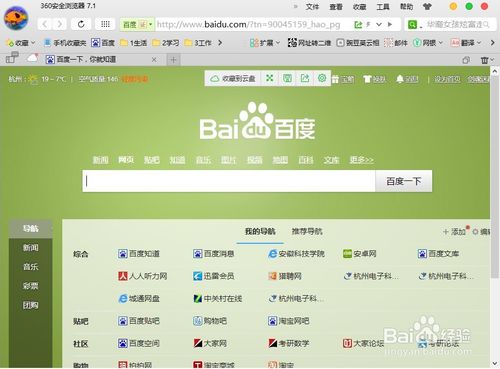Screen dimensions: 500x369
Task: Go forward with the forward arrow button
Action: [60, 24]
